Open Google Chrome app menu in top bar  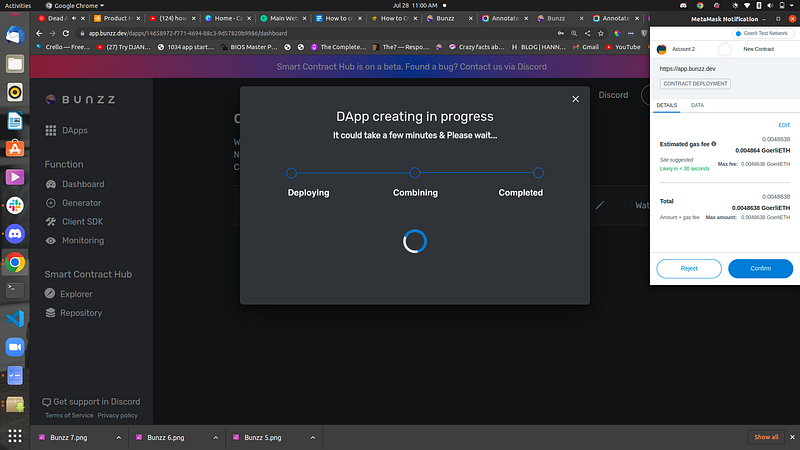pyautogui.click(x=74, y=6)
